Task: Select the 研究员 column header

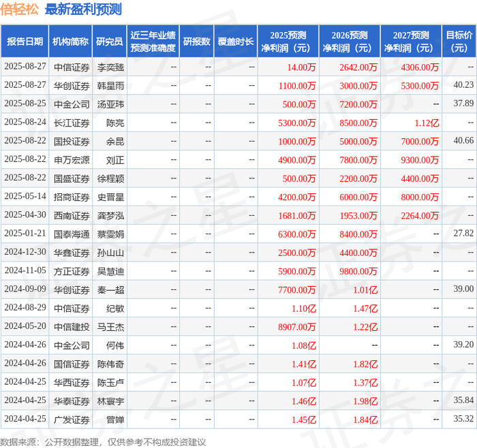Action: [110, 42]
